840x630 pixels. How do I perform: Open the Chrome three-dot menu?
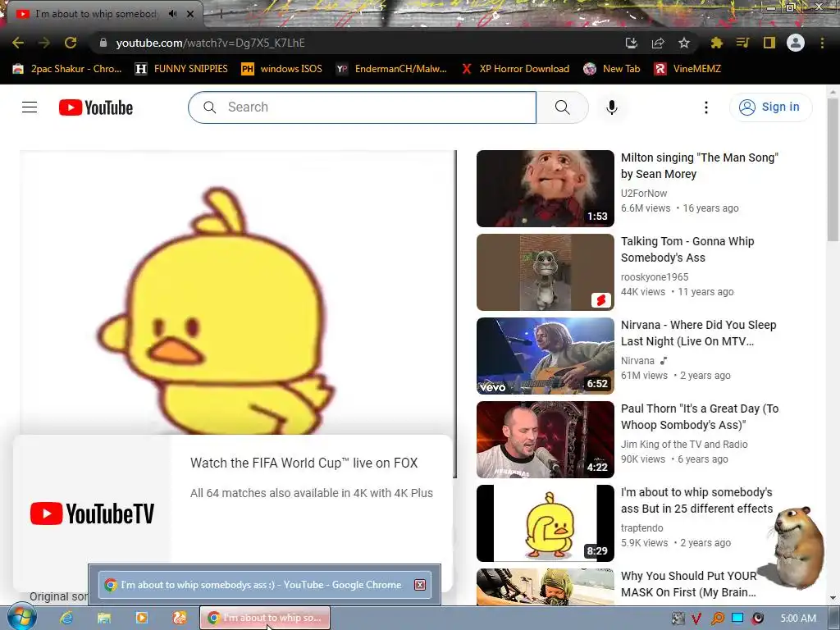822,43
